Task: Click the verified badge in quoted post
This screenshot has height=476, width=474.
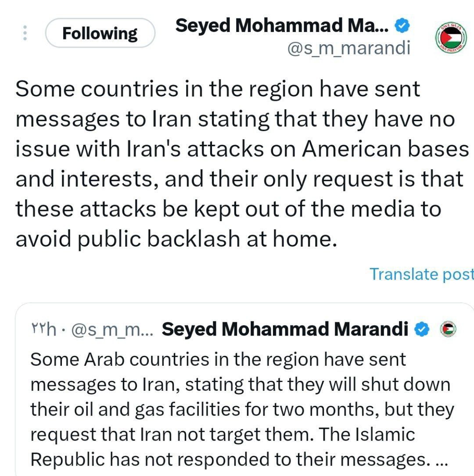Action: [423, 329]
